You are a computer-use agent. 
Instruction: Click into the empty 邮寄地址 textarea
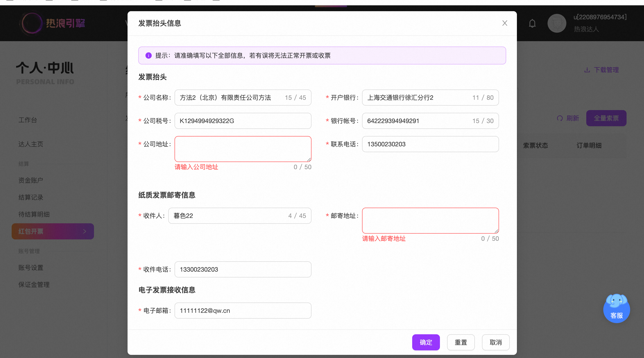(x=430, y=220)
